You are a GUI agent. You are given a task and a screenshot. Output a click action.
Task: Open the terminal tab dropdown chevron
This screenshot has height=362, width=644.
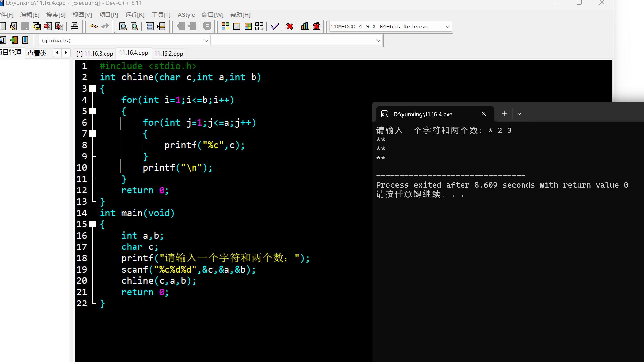tap(519, 114)
